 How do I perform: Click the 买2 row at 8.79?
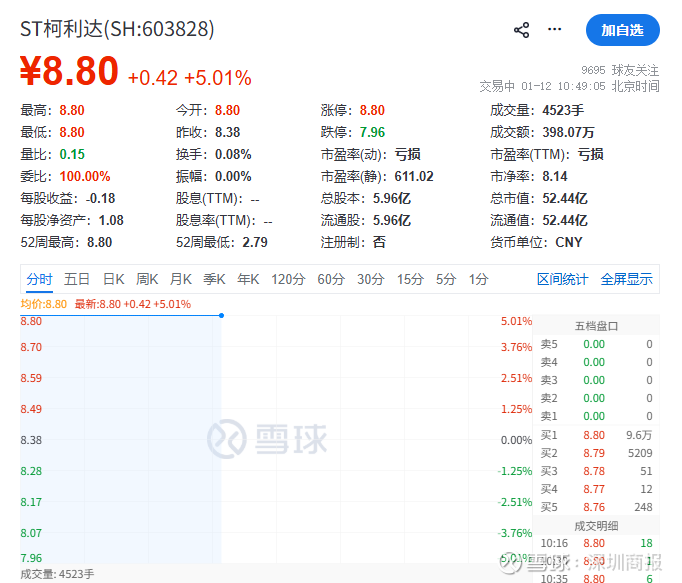596,453
